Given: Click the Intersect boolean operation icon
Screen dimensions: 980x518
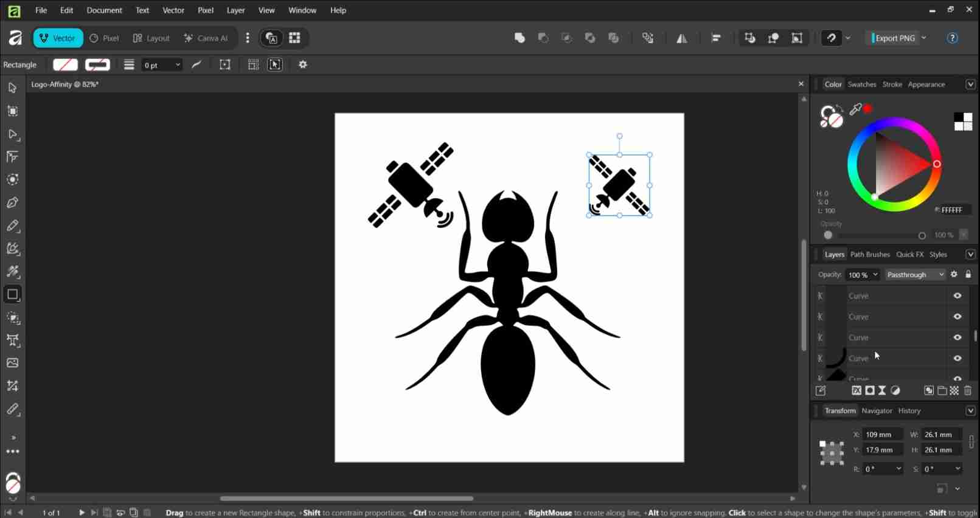Looking at the screenshot, I should click(566, 38).
